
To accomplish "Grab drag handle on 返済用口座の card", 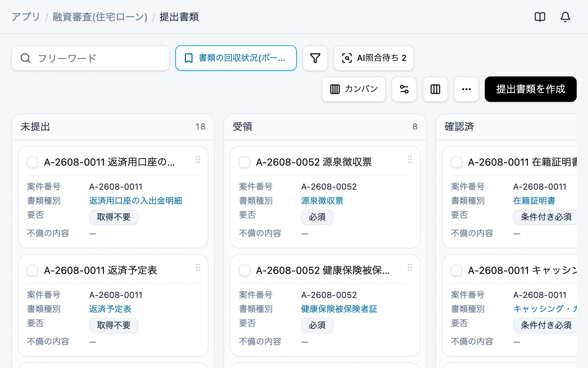I will pos(198,159).
